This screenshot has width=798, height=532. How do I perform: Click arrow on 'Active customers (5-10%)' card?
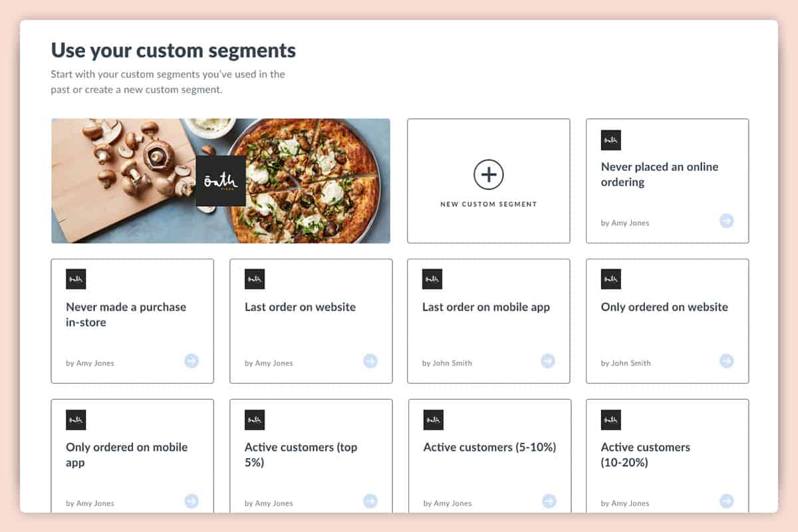pos(549,501)
